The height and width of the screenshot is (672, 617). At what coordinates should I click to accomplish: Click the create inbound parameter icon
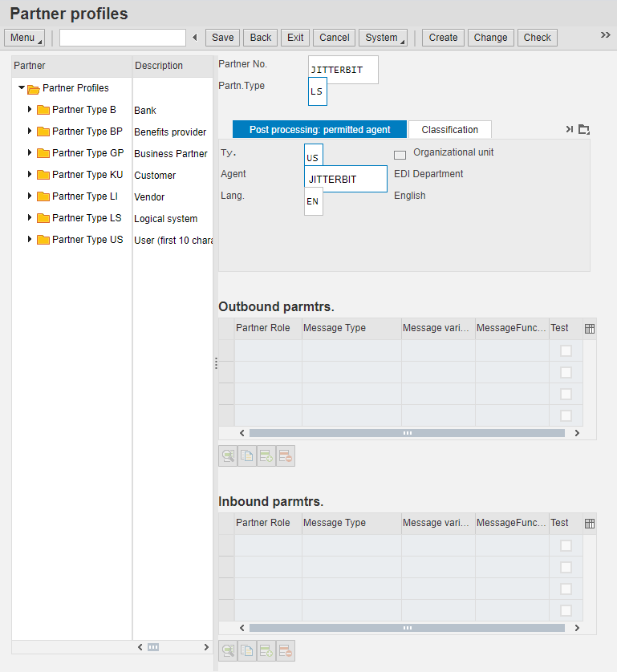(x=266, y=651)
